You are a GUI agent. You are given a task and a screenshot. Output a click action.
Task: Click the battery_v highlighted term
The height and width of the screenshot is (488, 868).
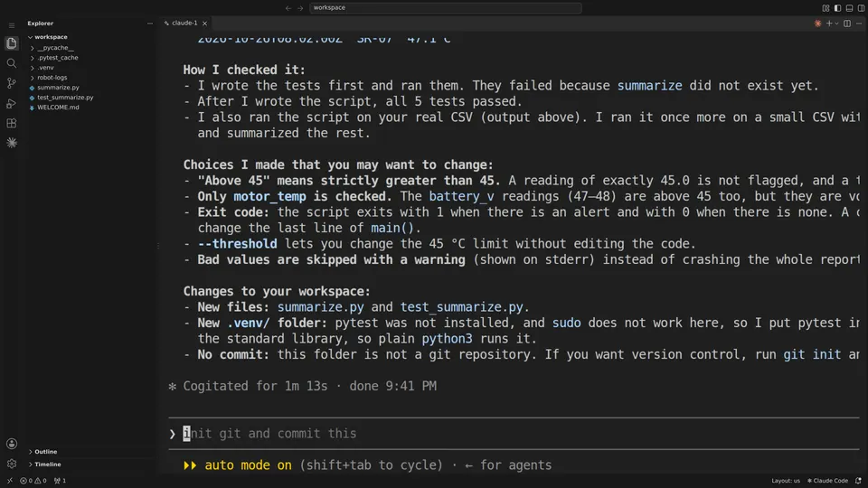461,196
